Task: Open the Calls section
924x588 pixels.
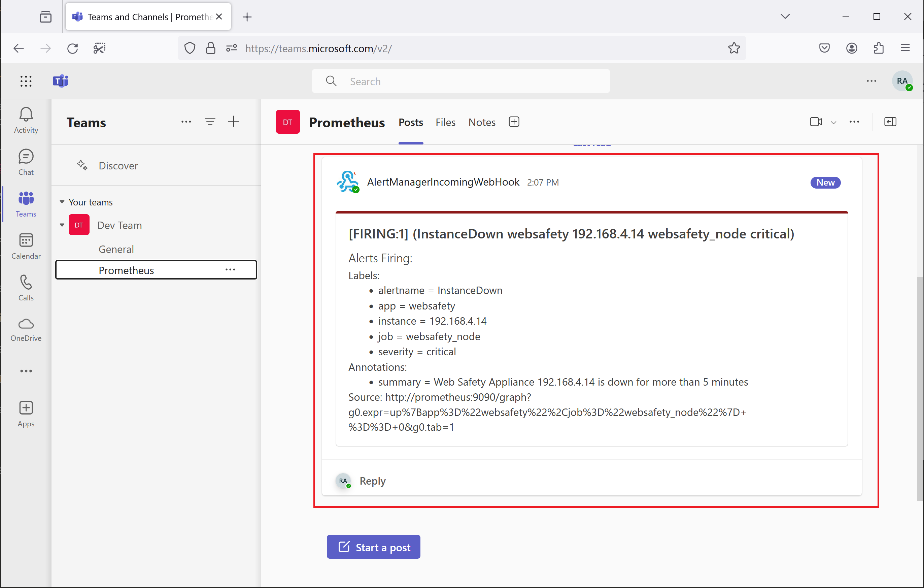Action: click(26, 288)
